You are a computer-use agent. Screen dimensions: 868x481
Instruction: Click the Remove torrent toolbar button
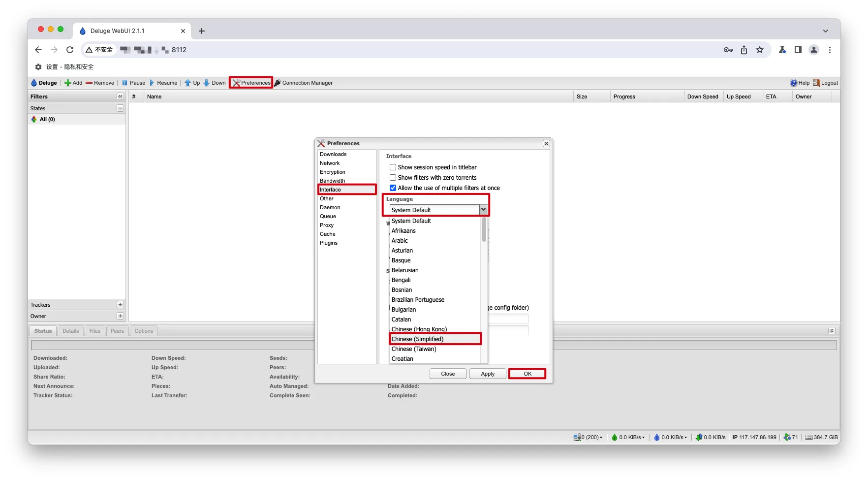tap(100, 83)
